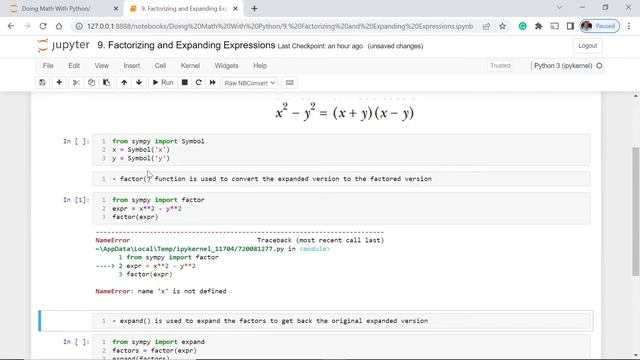
Task: Open the media/cast control icon
Action: coord(554,26)
